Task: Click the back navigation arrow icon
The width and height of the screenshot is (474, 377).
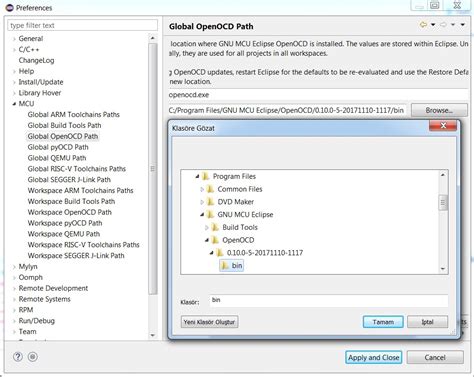Action: pos(423,25)
